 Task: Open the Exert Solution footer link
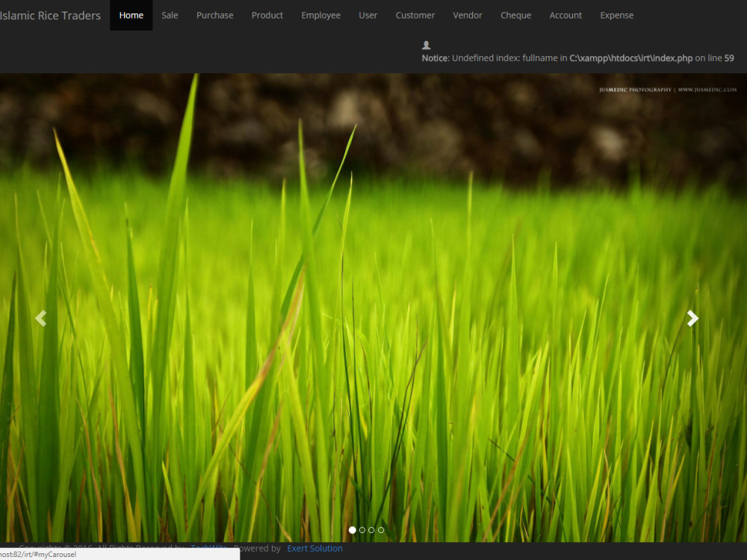(314, 549)
